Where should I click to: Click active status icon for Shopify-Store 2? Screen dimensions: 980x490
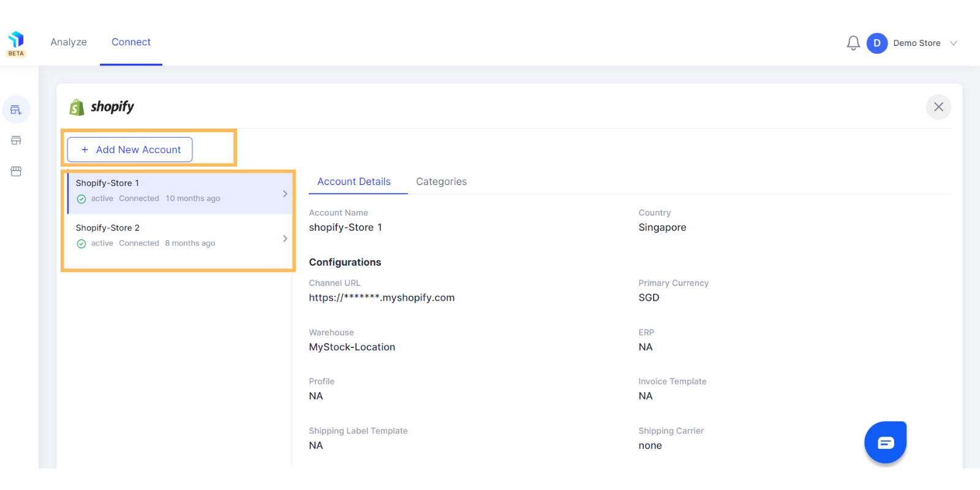[81, 244]
